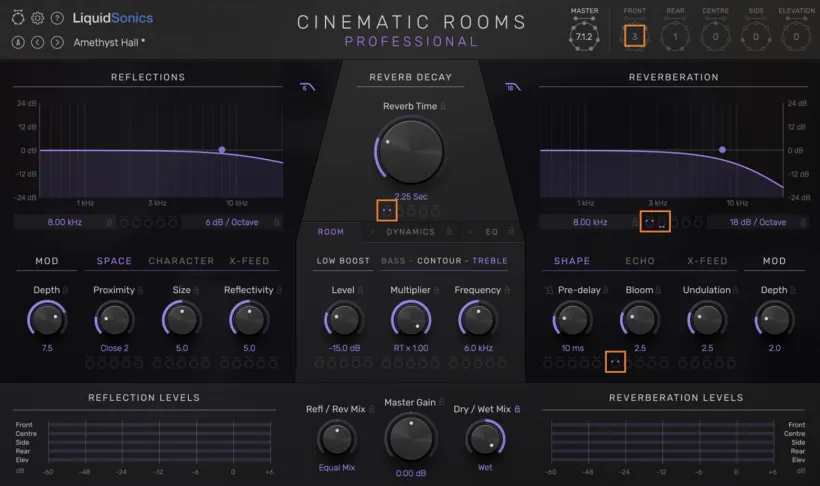820x486 pixels.
Task: Click the lock icon next to Proximity
Action: [140, 290]
